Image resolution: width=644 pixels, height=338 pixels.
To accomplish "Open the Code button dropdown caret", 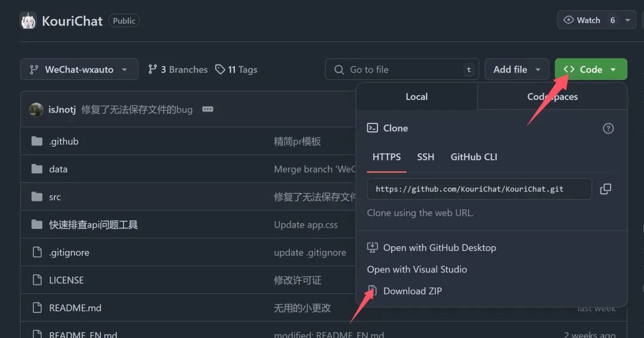I will pos(613,70).
